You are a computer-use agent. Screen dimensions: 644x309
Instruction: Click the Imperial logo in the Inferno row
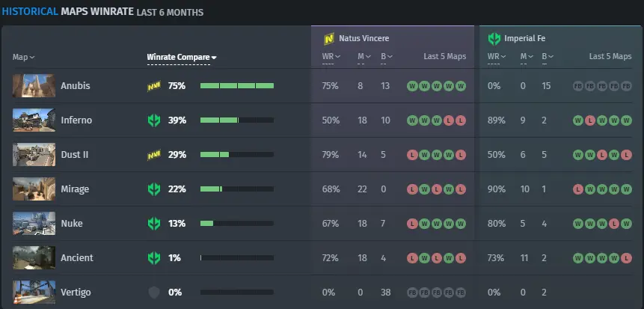point(154,120)
